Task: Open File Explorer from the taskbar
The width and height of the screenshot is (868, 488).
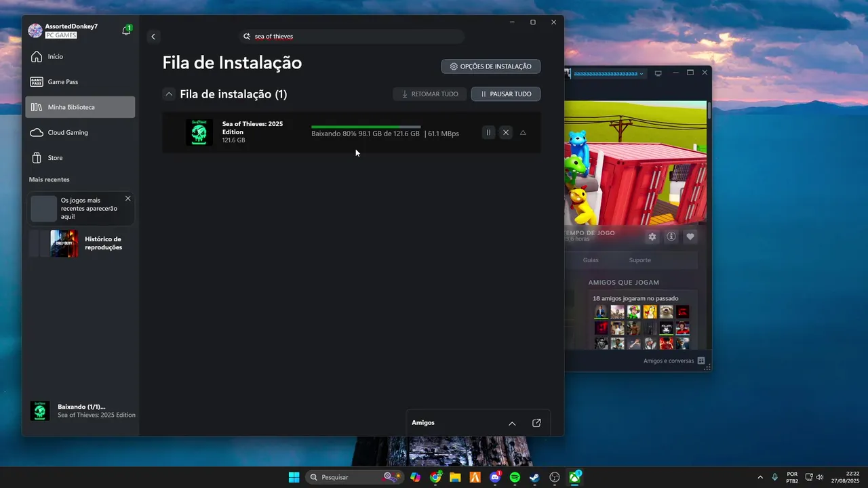Action: click(x=455, y=477)
